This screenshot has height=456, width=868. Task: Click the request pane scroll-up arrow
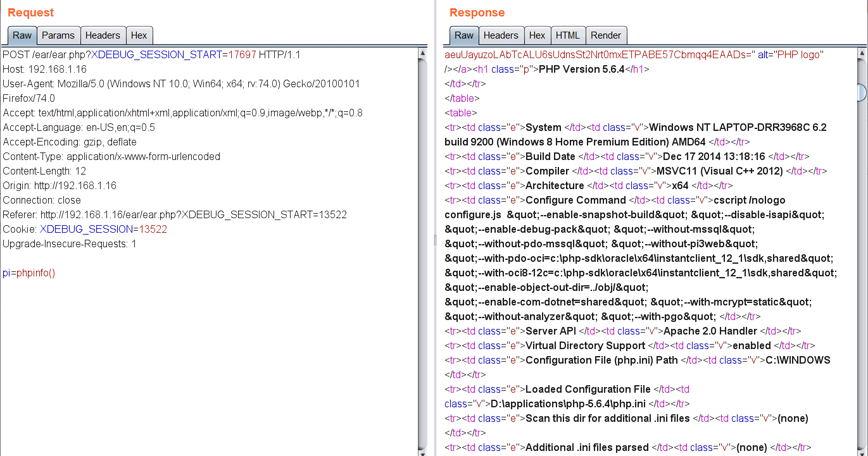423,53
